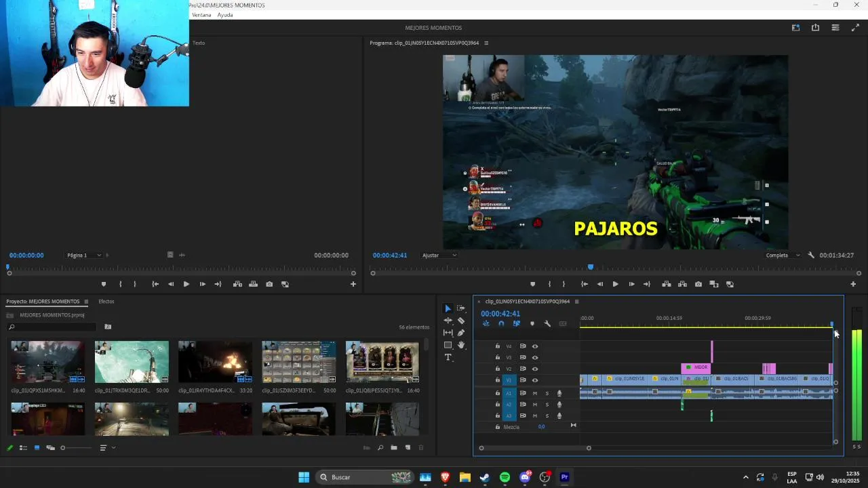Step back one frame in Program monitor
The width and height of the screenshot is (868, 488).
[x=599, y=284]
